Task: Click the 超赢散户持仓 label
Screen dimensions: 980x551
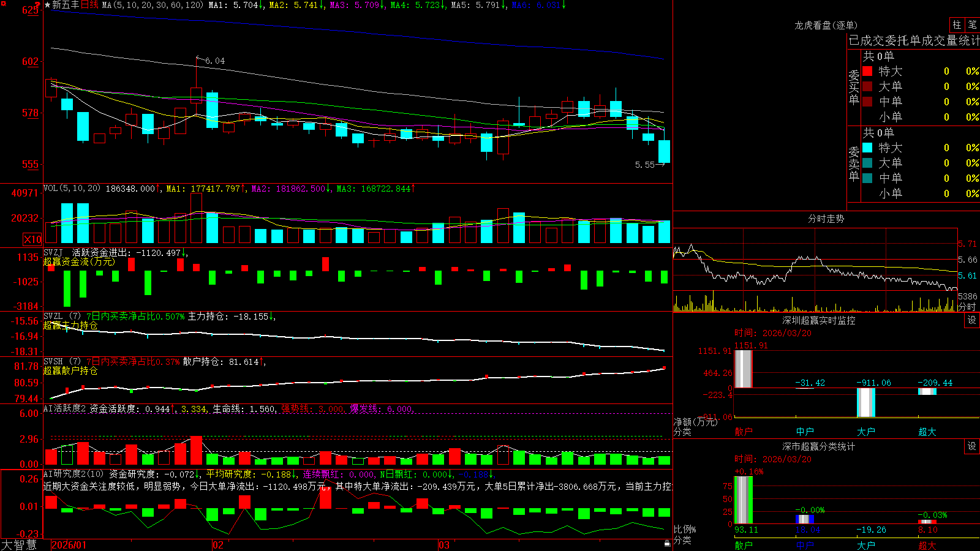Action: pyautogui.click(x=70, y=370)
